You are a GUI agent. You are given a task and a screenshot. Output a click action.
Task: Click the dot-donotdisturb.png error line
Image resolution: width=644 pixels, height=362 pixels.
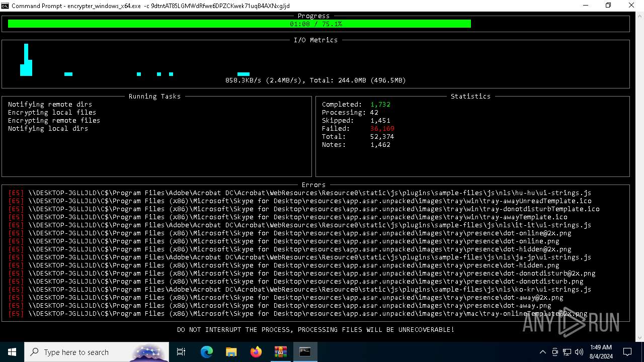(x=296, y=281)
